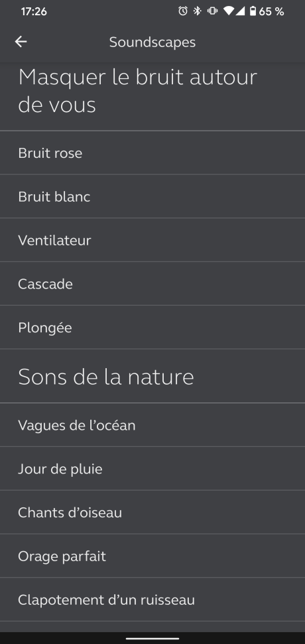Choose the Ventilateur sound
Screen dimensions: 305x644
(x=152, y=240)
